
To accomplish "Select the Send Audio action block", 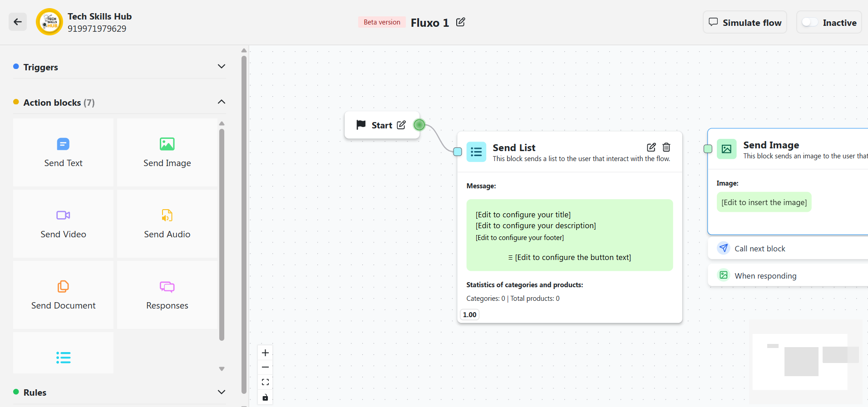I will coord(167,223).
